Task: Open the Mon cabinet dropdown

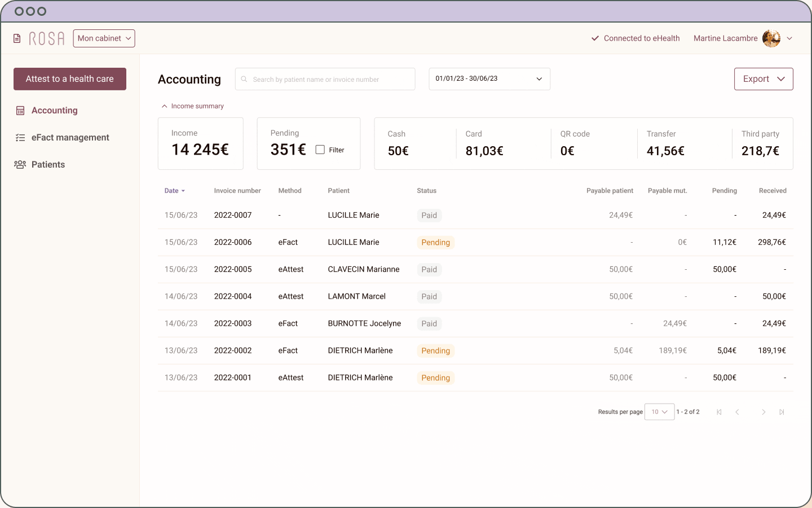Action: pos(104,38)
